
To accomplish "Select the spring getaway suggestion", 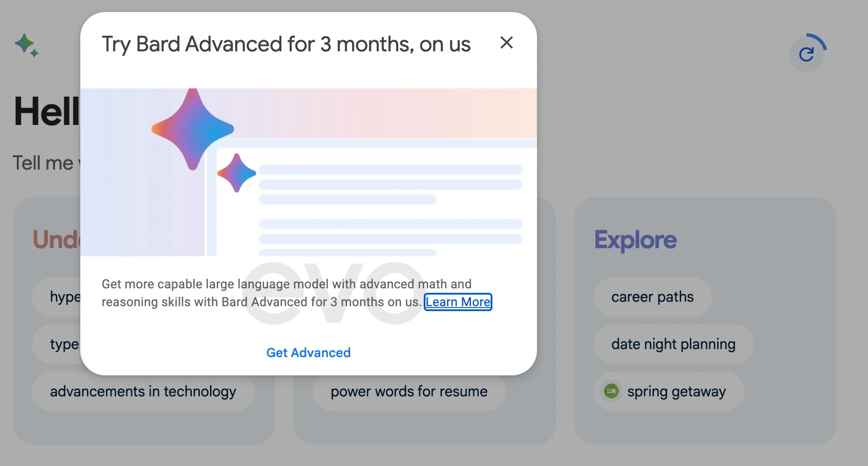I will coord(669,391).
